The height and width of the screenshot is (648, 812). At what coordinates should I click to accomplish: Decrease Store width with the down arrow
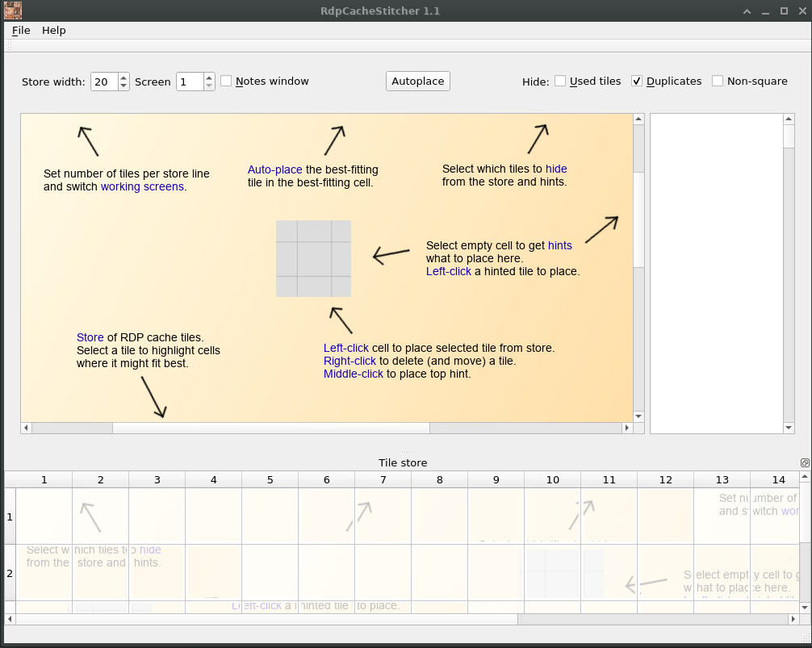123,86
